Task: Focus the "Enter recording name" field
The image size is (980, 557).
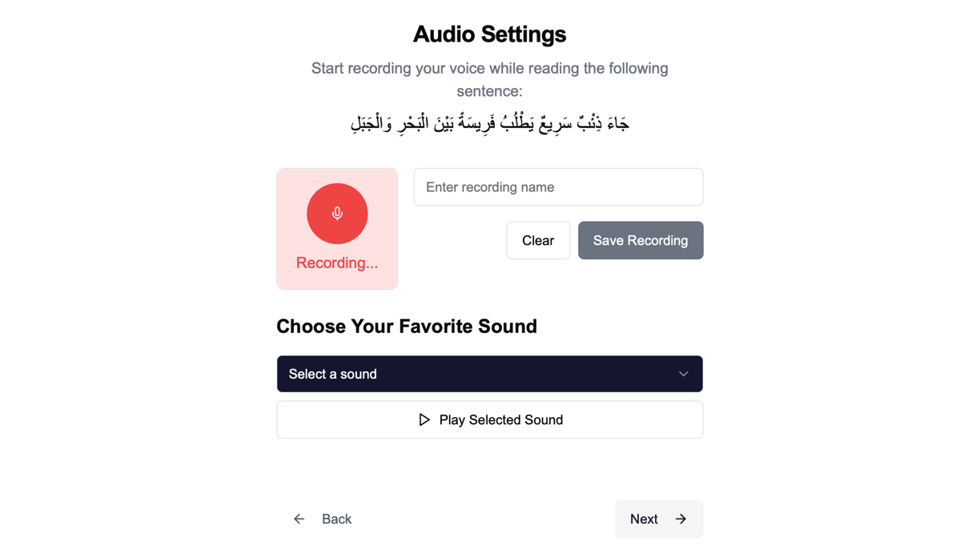Action: pyautogui.click(x=558, y=187)
